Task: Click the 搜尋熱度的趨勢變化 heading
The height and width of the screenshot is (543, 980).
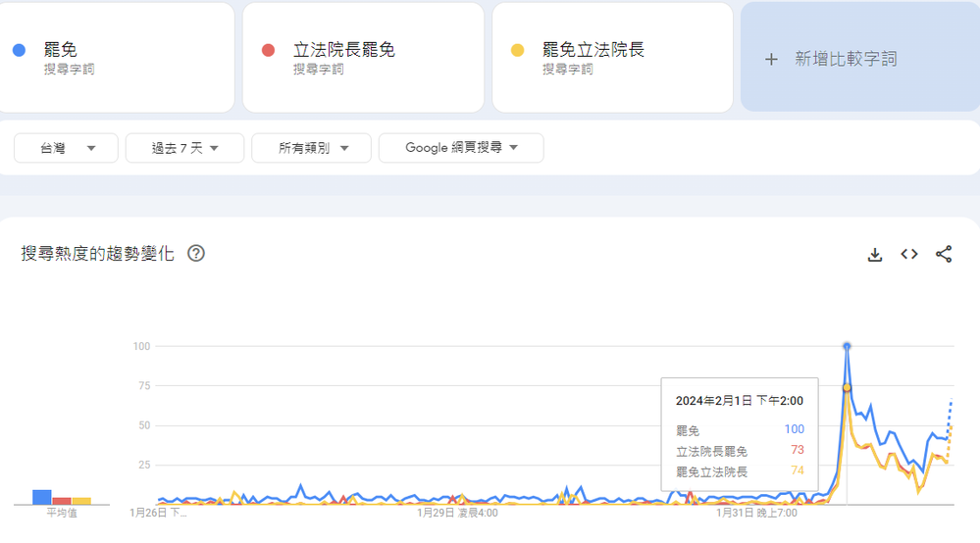Action: (97, 254)
